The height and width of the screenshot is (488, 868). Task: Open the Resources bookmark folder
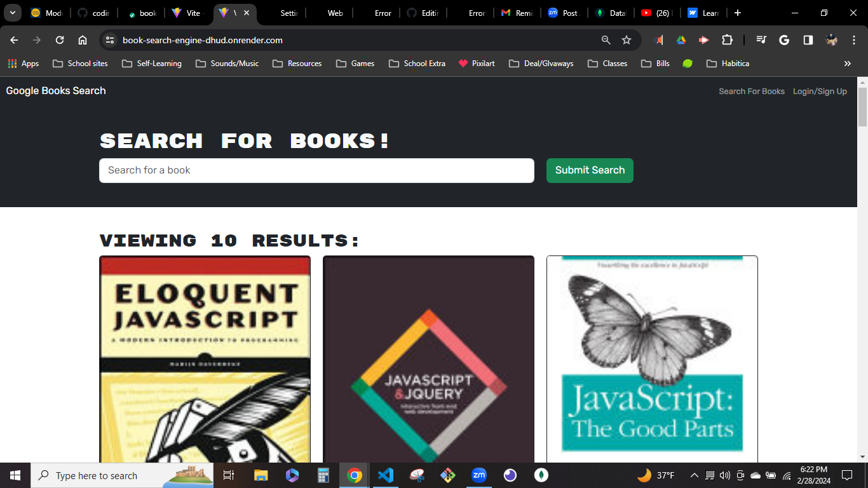297,64
